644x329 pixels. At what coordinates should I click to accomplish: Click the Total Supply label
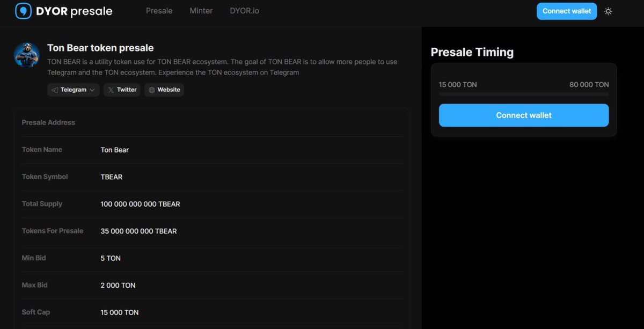pyautogui.click(x=42, y=204)
